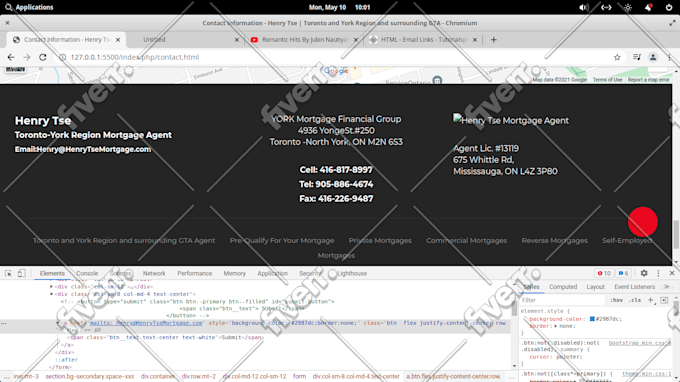
Task: Open the DevTools Performance tab
Action: [194, 274]
